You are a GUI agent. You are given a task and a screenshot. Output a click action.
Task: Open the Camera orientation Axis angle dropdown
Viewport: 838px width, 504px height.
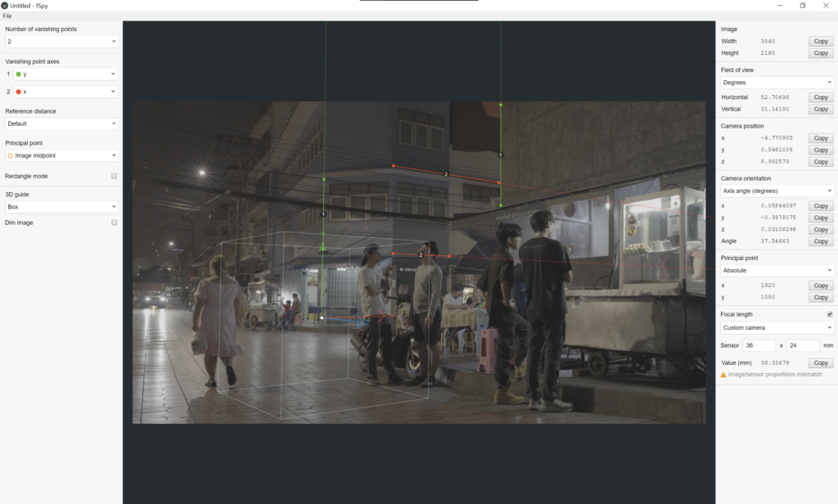tap(776, 191)
